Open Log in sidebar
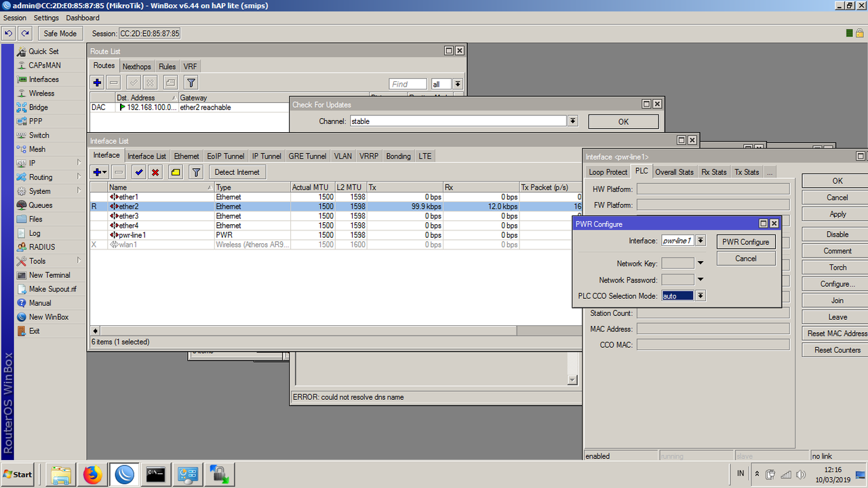Image resolution: width=868 pixels, height=488 pixels. click(x=34, y=233)
